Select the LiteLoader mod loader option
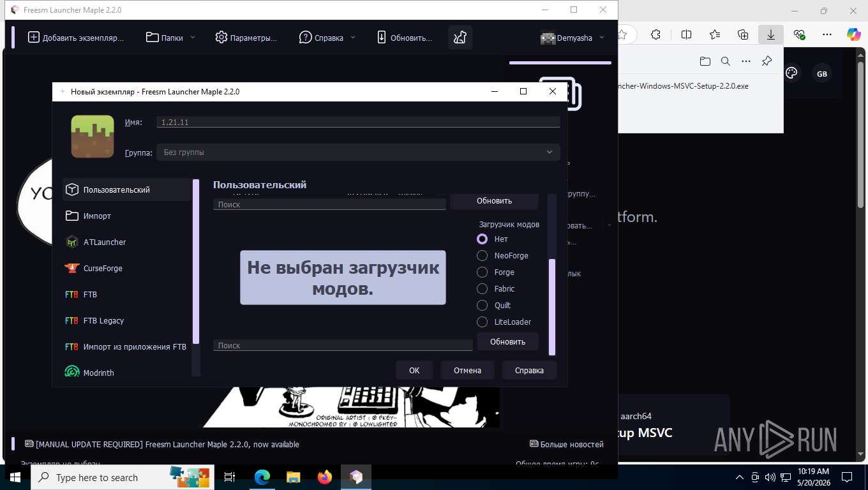Screen dimensions: 868x490 483,322
